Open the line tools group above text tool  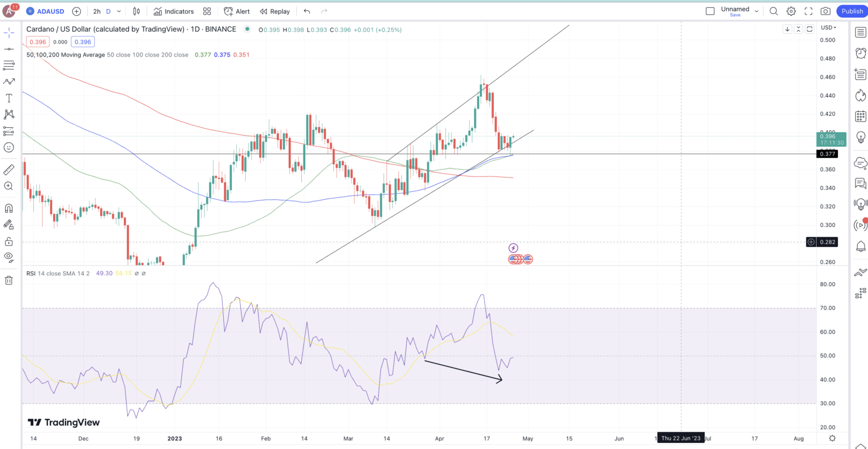click(x=9, y=82)
